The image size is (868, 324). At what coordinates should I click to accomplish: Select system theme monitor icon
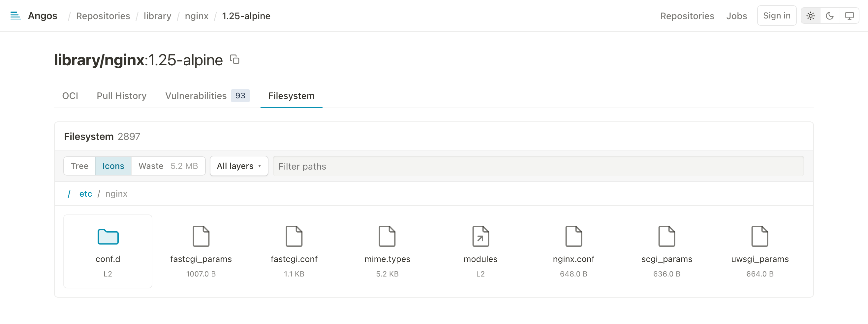click(849, 16)
